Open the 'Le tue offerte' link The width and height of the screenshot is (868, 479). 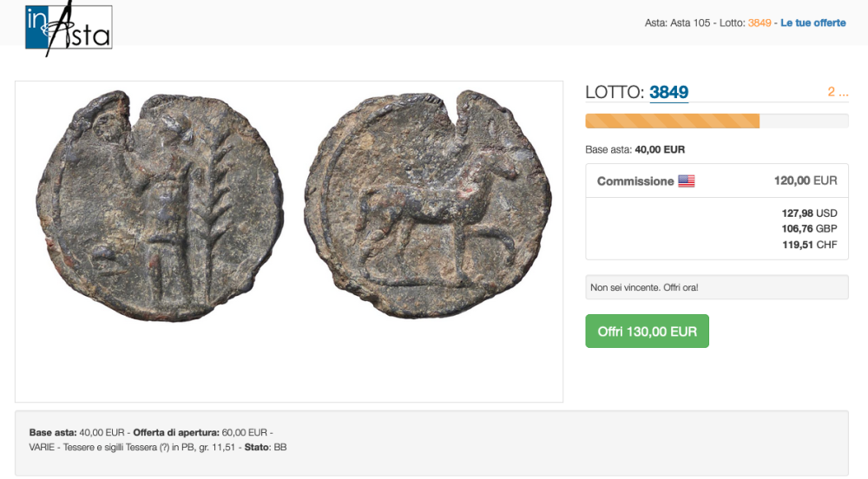click(813, 23)
